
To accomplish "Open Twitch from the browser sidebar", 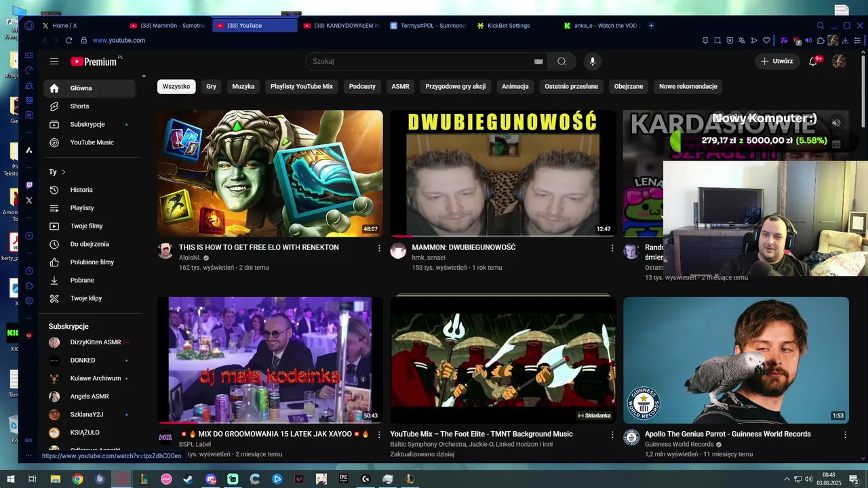I will 28,185.
